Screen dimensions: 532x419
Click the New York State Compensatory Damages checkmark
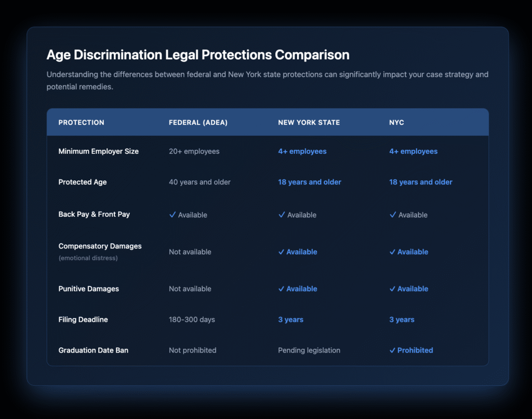coord(282,252)
